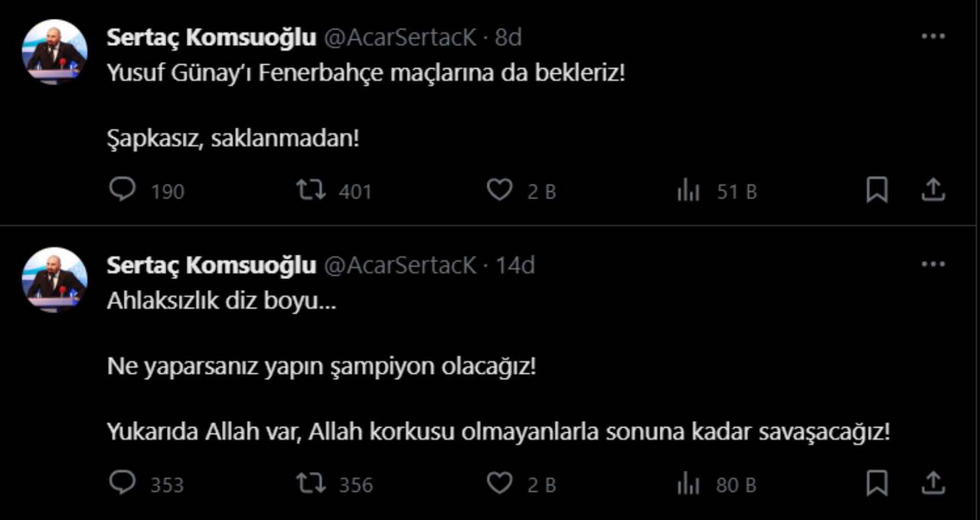Open the first tweet's profile avatar
The image size is (980, 520).
pos(54,51)
